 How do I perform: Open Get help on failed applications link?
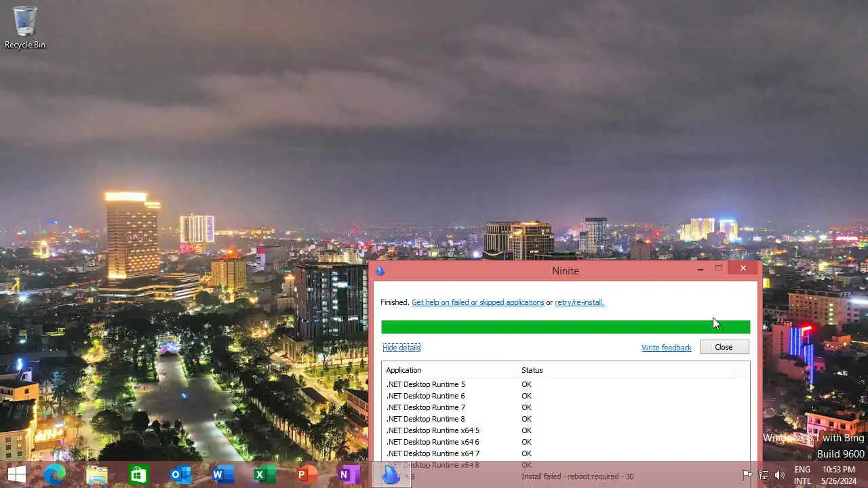pos(477,302)
